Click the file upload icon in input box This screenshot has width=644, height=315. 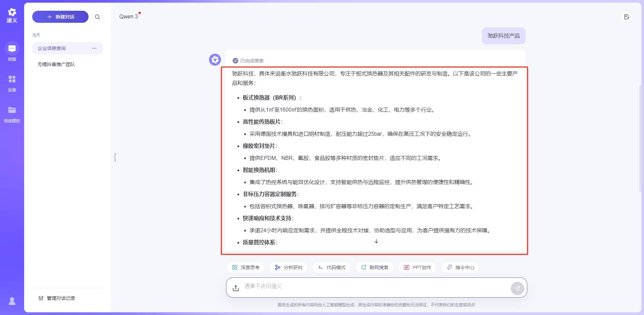[x=236, y=288]
